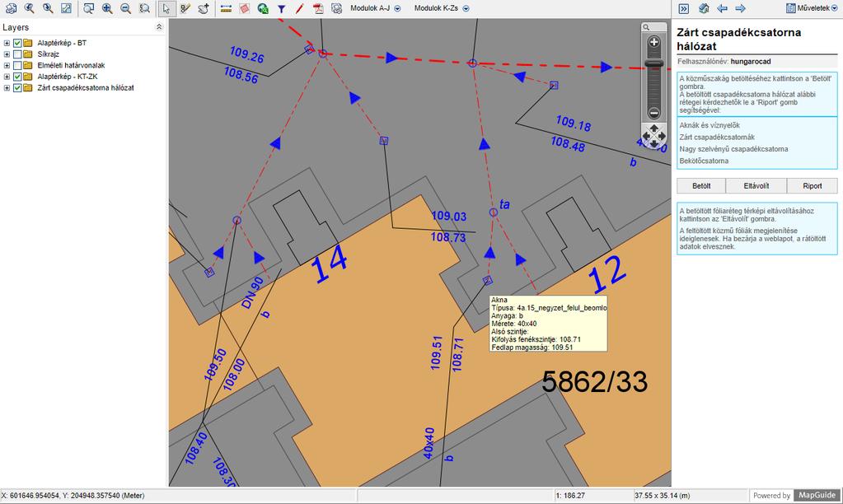Click the map document icon before Modulok A-J
This screenshot has width=843, height=504.
[336, 8]
